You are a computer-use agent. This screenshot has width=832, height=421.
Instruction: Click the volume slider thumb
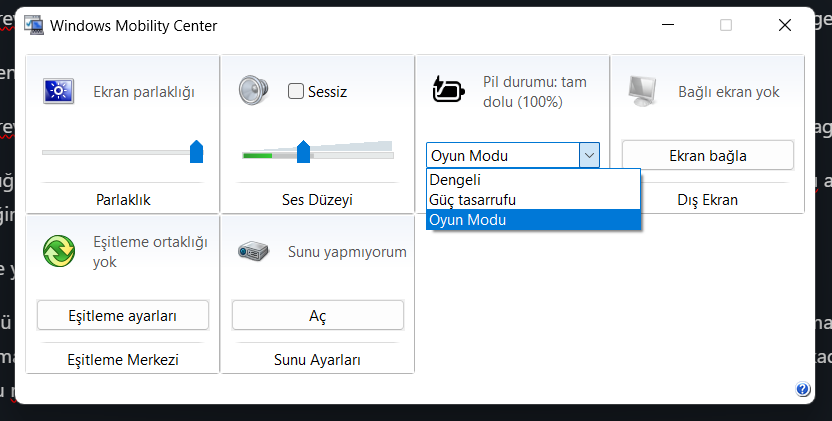[303, 151]
